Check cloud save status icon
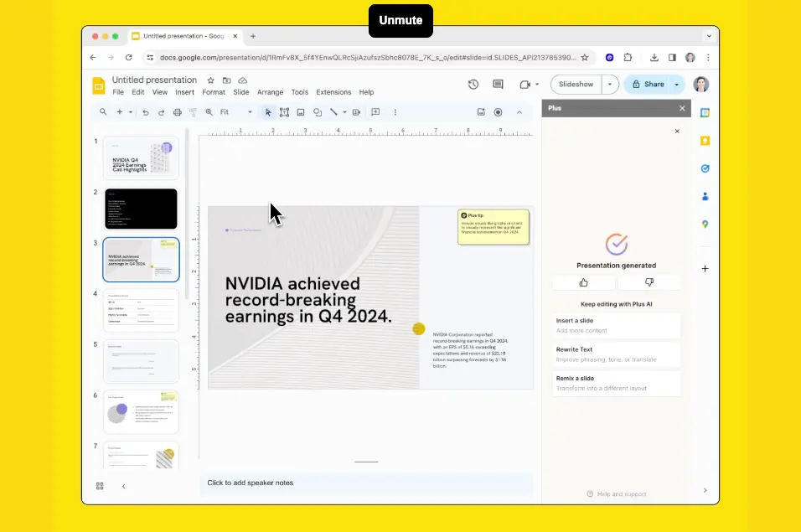This screenshot has height=532, width=801. (243, 80)
